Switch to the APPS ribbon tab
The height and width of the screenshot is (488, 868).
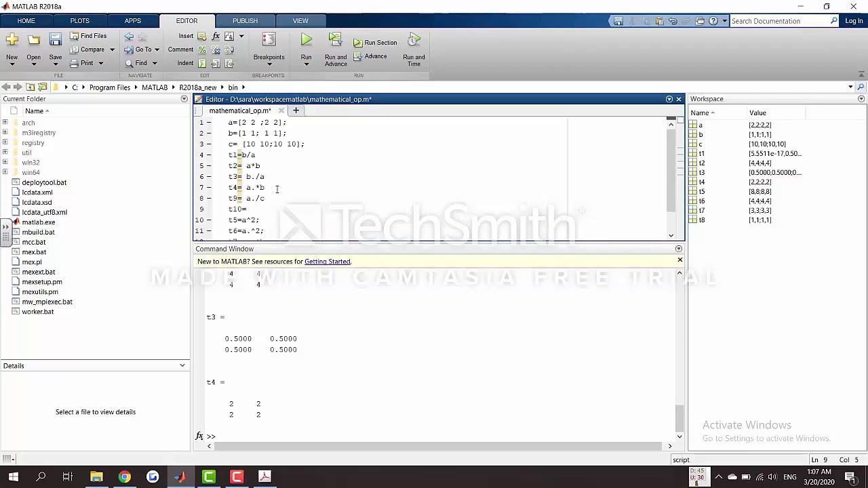[133, 20]
